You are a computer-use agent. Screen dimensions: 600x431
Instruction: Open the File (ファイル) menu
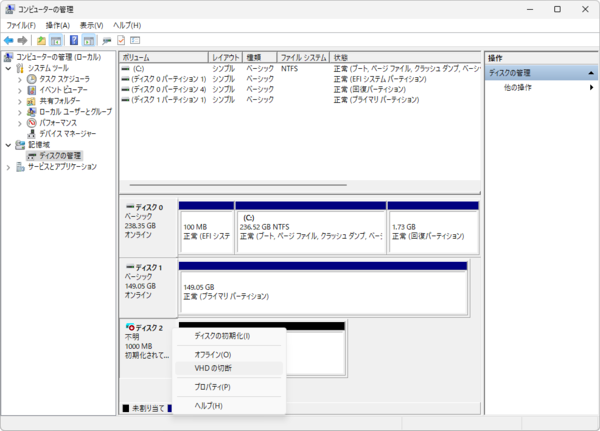[x=21, y=24]
